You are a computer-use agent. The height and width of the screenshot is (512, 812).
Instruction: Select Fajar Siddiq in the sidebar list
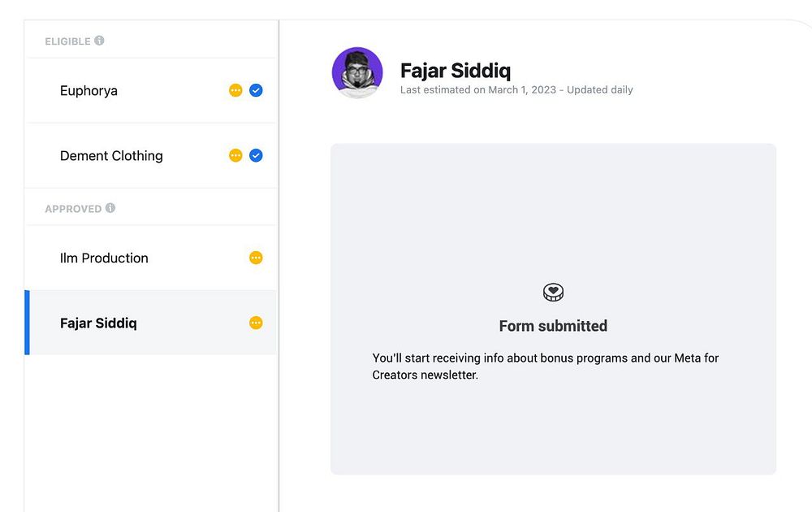[98, 323]
